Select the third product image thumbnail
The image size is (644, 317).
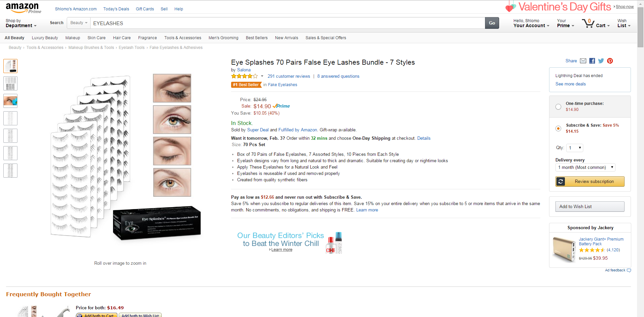[x=10, y=101]
